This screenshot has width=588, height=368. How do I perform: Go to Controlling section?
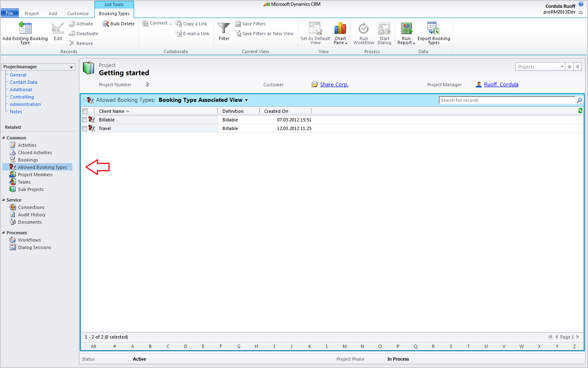(22, 97)
